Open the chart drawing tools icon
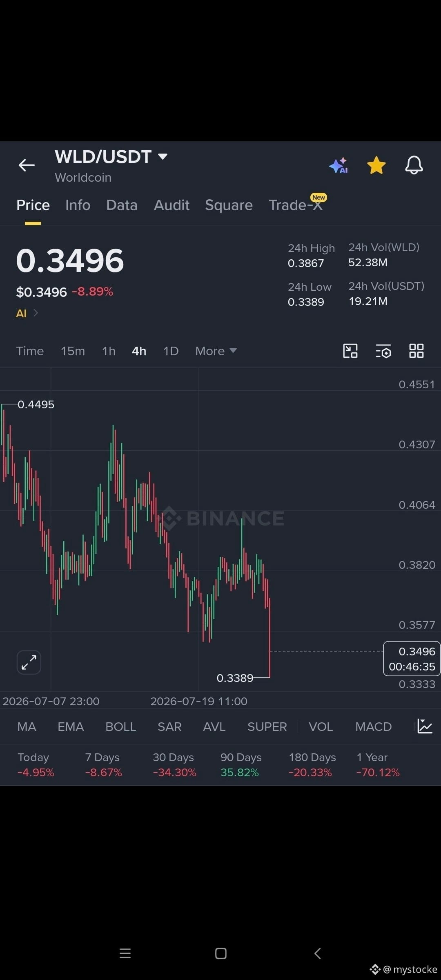 pyautogui.click(x=350, y=351)
